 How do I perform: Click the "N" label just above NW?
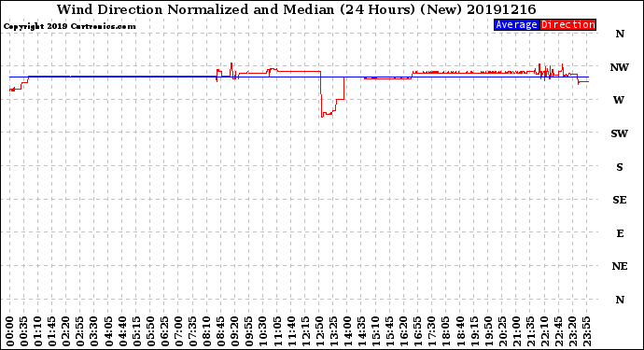[x=620, y=35]
